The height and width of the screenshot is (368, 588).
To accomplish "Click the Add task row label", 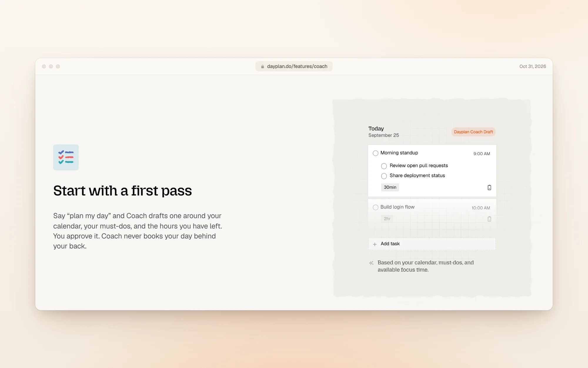I will tap(390, 244).
